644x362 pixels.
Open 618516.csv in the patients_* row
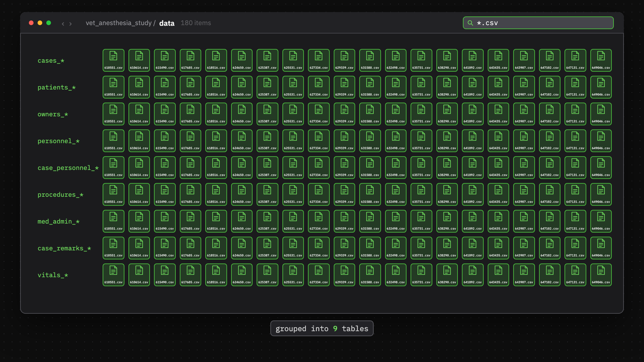click(x=216, y=87)
